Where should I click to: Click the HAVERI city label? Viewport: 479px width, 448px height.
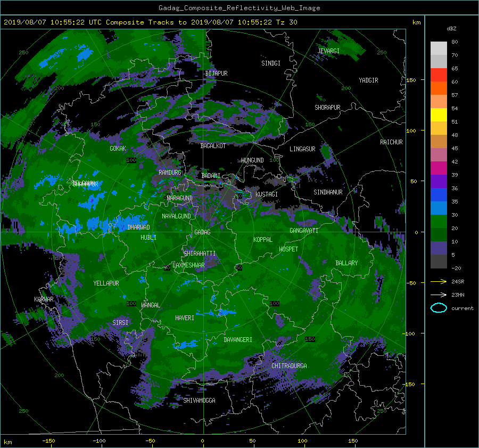[x=185, y=318]
